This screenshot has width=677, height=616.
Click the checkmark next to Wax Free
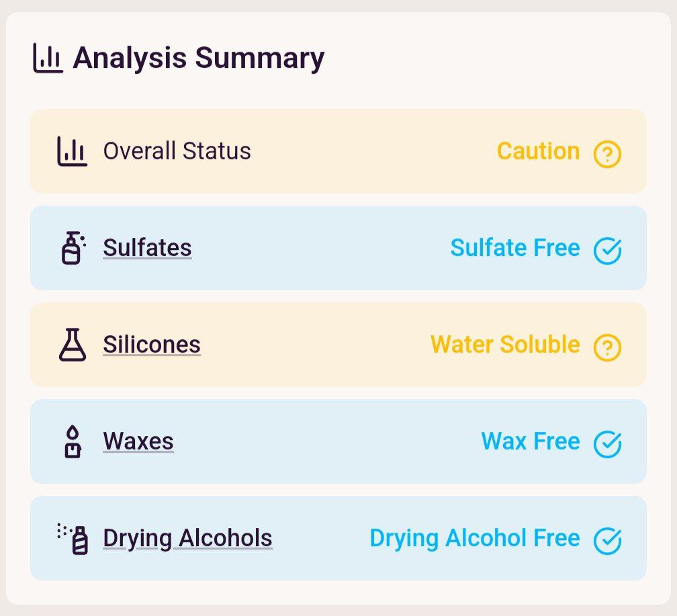click(607, 444)
